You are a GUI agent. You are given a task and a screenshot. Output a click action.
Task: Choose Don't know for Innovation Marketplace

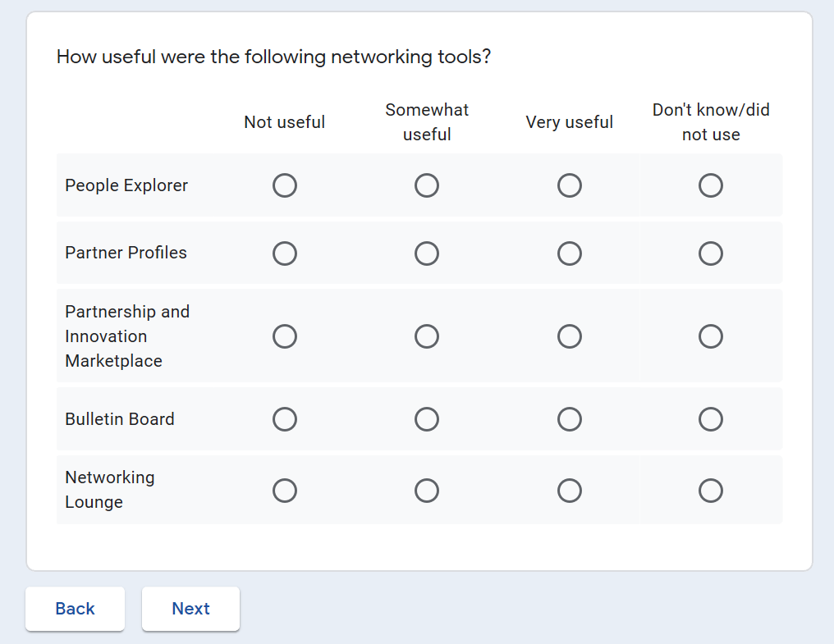(711, 336)
